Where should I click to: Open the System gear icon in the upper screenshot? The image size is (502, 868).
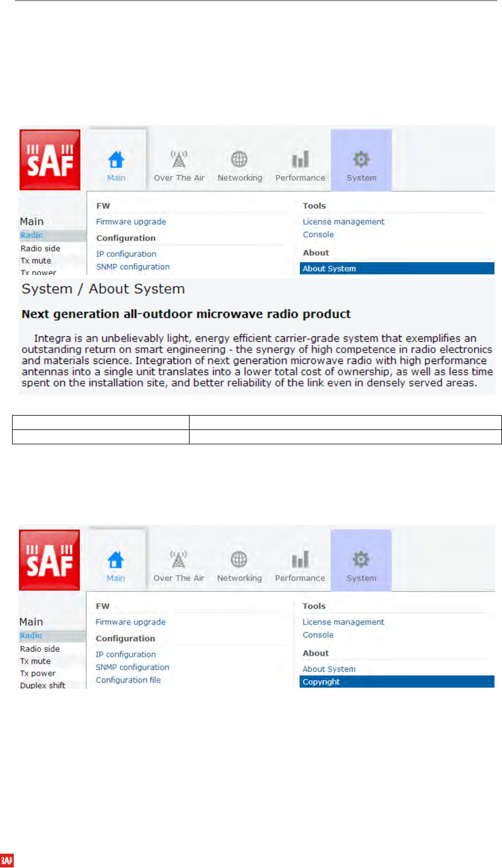(x=361, y=159)
